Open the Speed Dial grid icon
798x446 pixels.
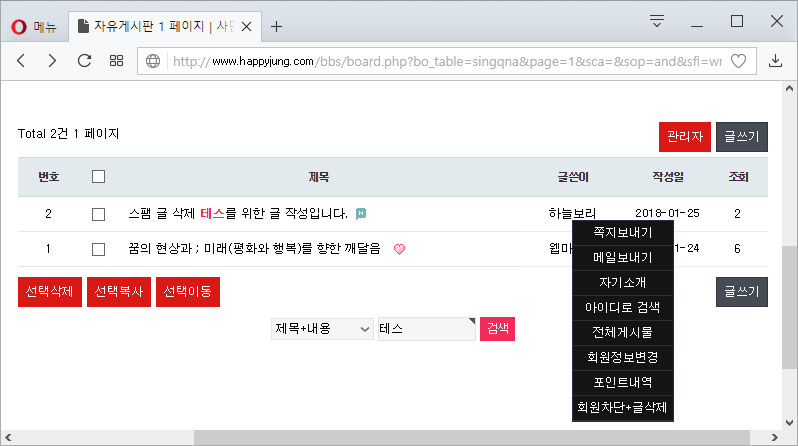(x=116, y=61)
